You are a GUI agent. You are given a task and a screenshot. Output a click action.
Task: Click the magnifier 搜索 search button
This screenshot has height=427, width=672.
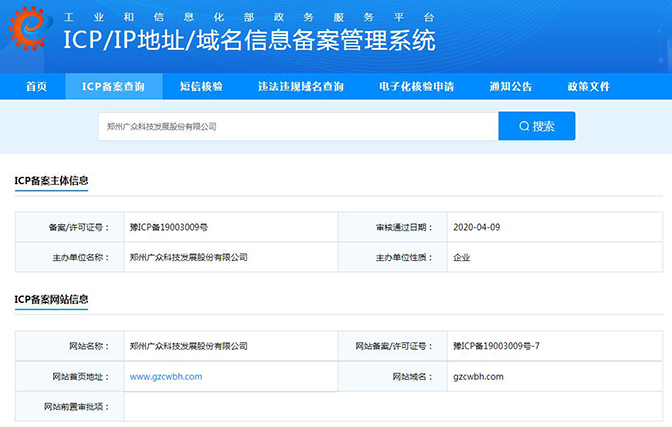tap(537, 127)
